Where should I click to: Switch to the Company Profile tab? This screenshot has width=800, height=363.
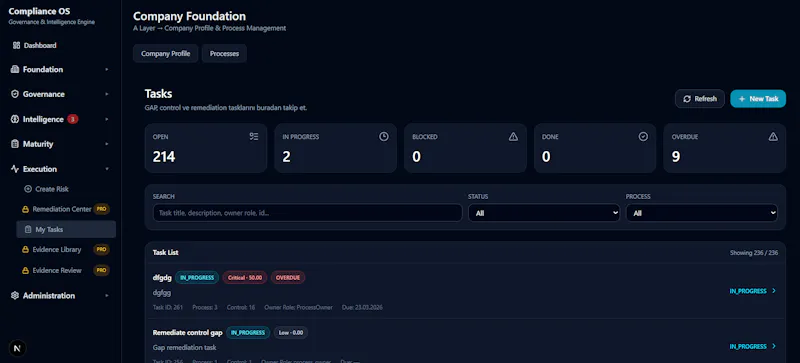pos(165,54)
